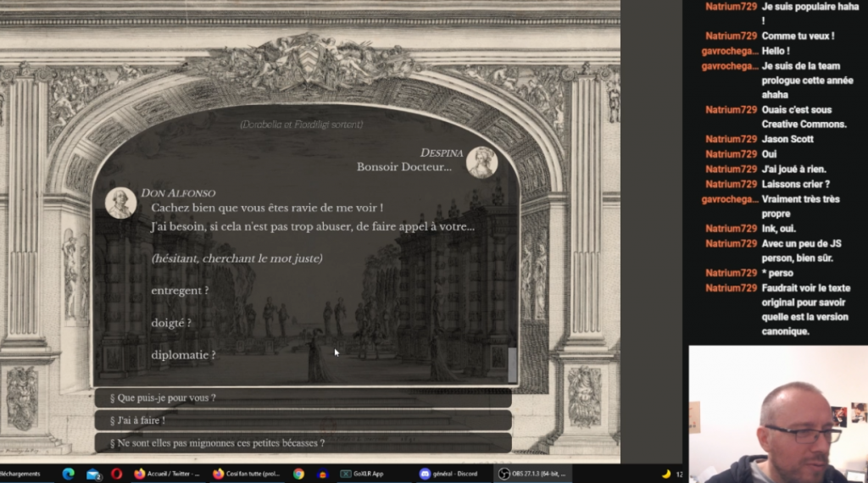
Task: Click Despina's portrait avatar
Action: tap(481, 162)
